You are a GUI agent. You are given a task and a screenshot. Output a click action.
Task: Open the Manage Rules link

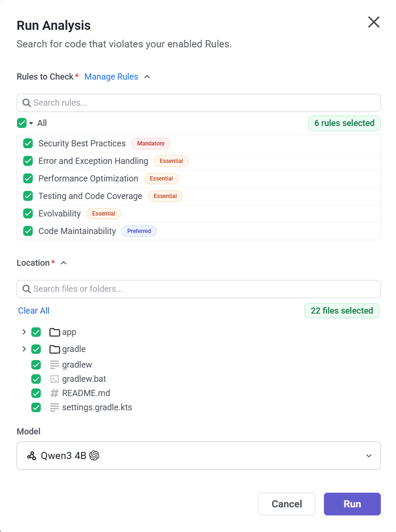[111, 76]
